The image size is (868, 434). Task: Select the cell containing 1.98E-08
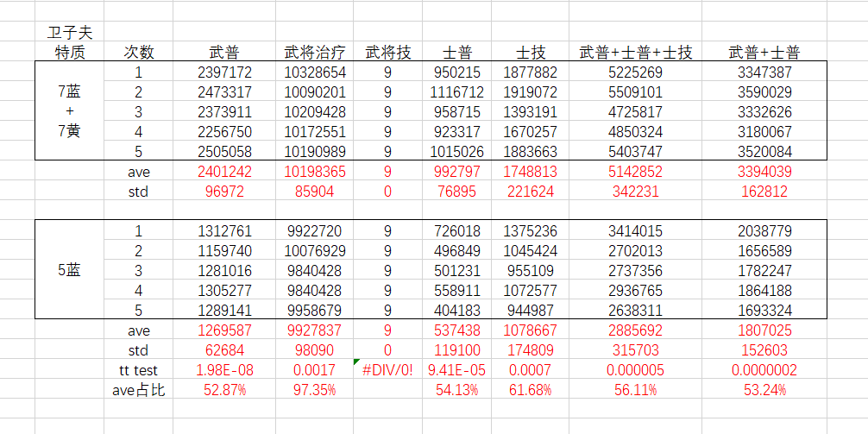pyautogui.click(x=224, y=370)
